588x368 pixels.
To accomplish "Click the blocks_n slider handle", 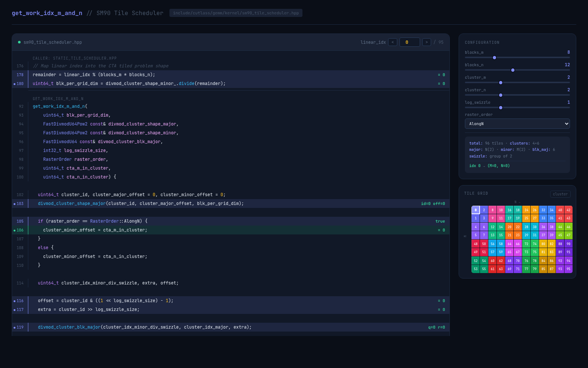I will pos(513,70).
